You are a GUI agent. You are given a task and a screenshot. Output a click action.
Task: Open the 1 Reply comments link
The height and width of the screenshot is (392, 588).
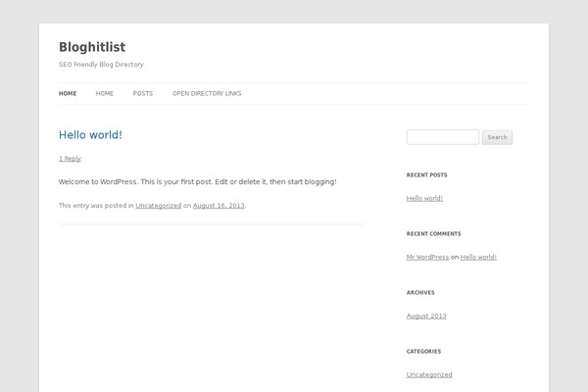[70, 159]
